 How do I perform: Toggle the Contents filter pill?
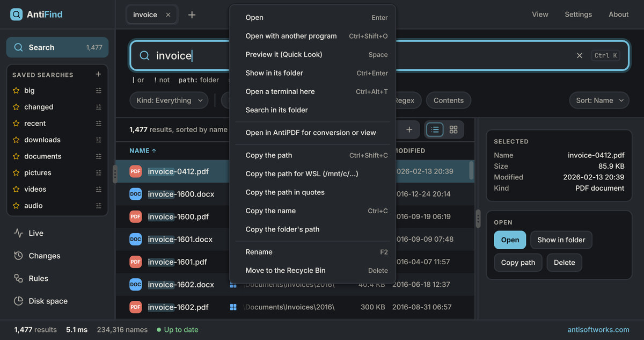[449, 100]
